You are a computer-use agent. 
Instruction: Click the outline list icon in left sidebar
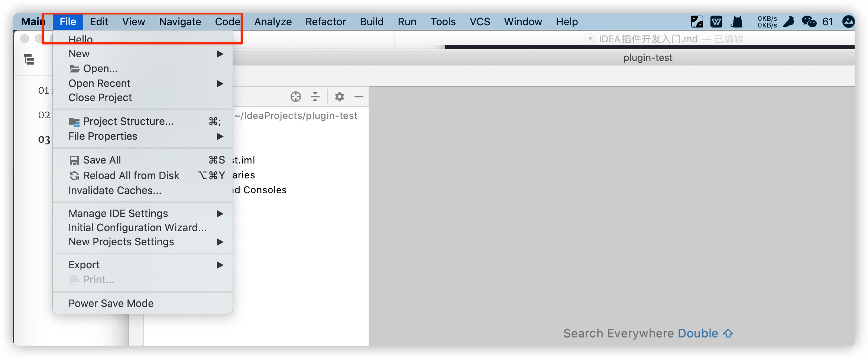29,59
